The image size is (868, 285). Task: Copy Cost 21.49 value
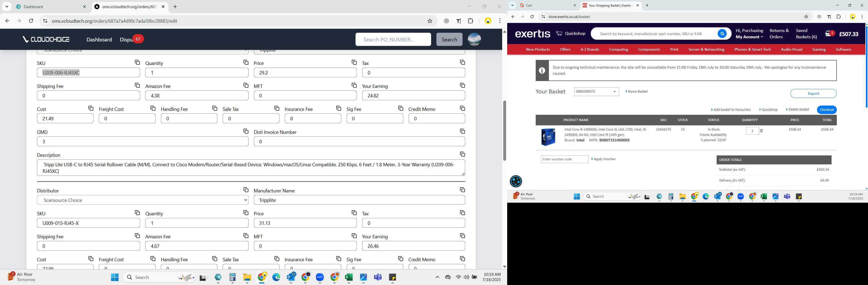[91, 108]
